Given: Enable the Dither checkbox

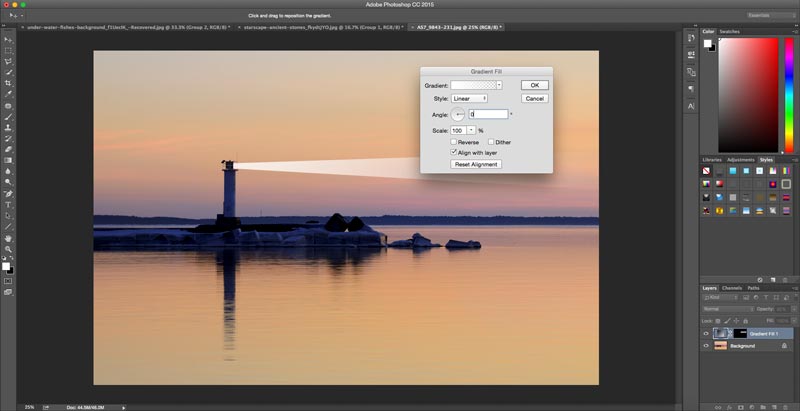Looking at the screenshot, I should [491, 142].
